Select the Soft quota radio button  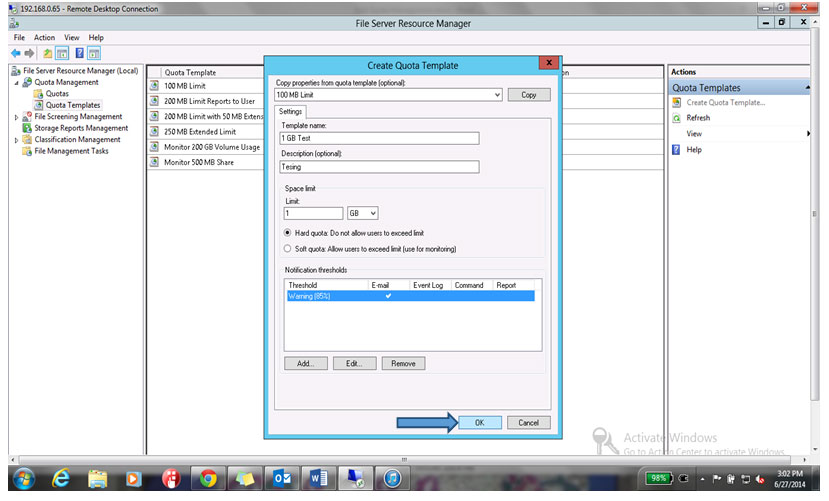[x=288, y=249]
